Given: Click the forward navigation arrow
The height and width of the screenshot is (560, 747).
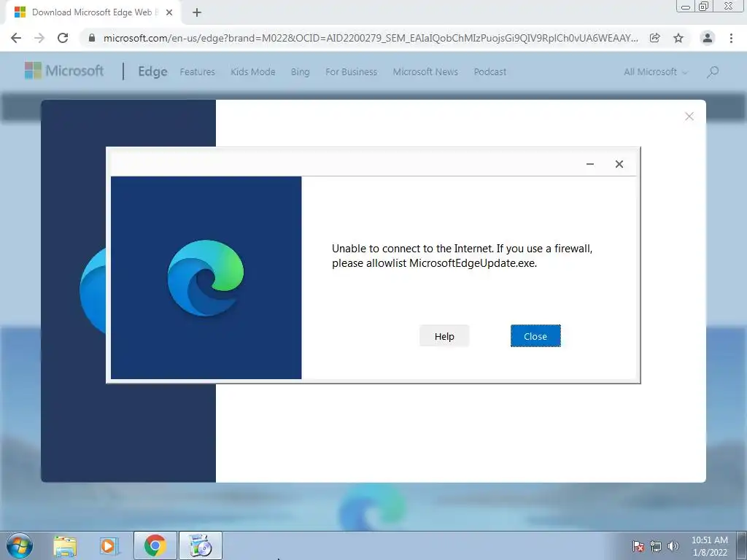Looking at the screenshot, I should click(x=39, y=38).
